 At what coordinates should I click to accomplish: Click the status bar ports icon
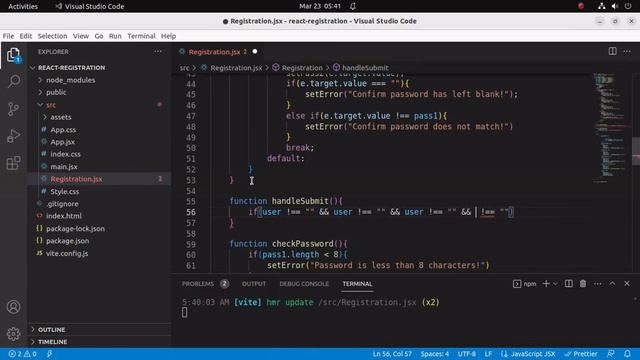pyautogui.click(x=49, y=354)
